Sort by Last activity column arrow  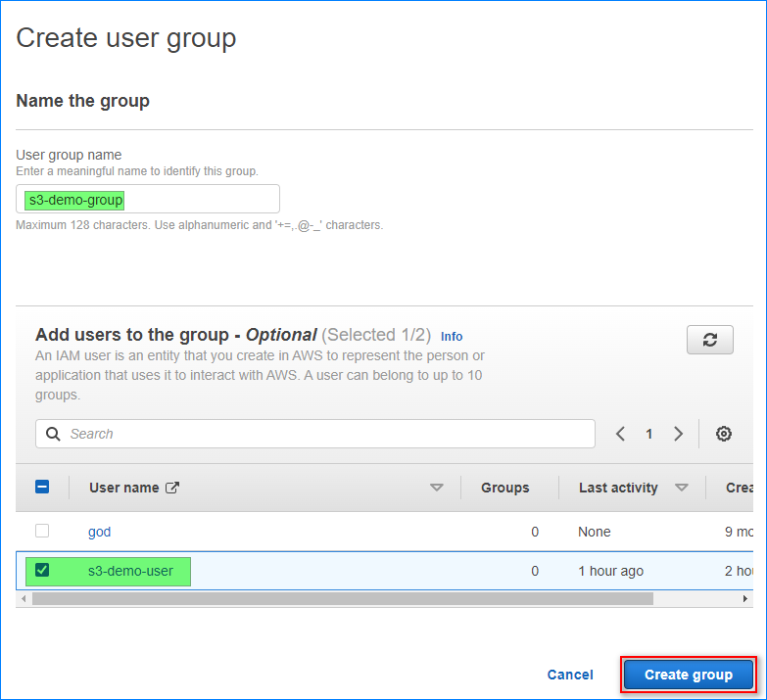click(x=682, y=488)
